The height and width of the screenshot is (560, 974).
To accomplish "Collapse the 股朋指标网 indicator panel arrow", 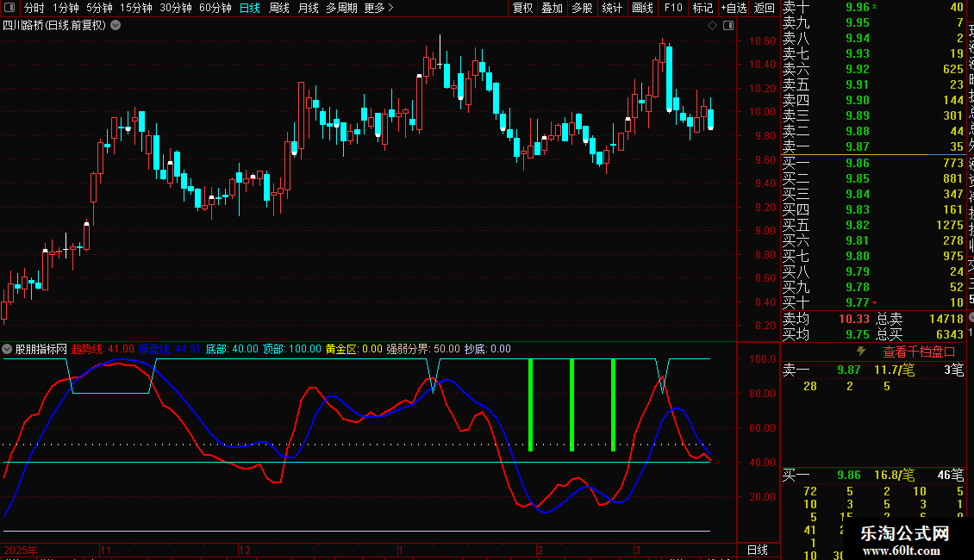I will [7, 349].
